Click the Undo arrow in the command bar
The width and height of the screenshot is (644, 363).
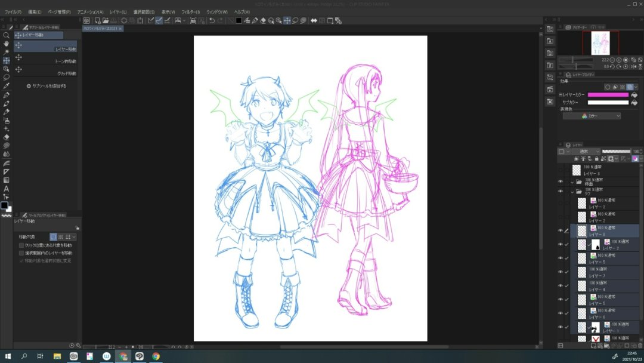coord(212,20)
